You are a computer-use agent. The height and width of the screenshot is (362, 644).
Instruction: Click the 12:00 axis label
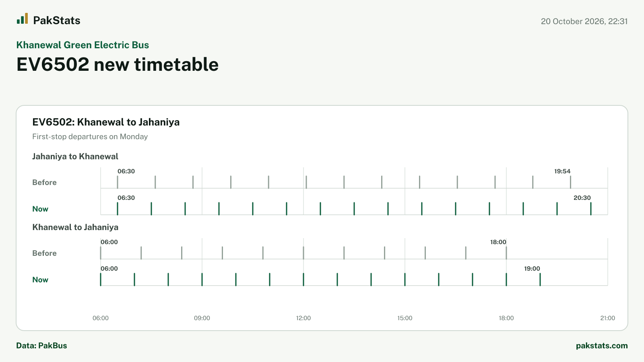[x=303, y=318]
